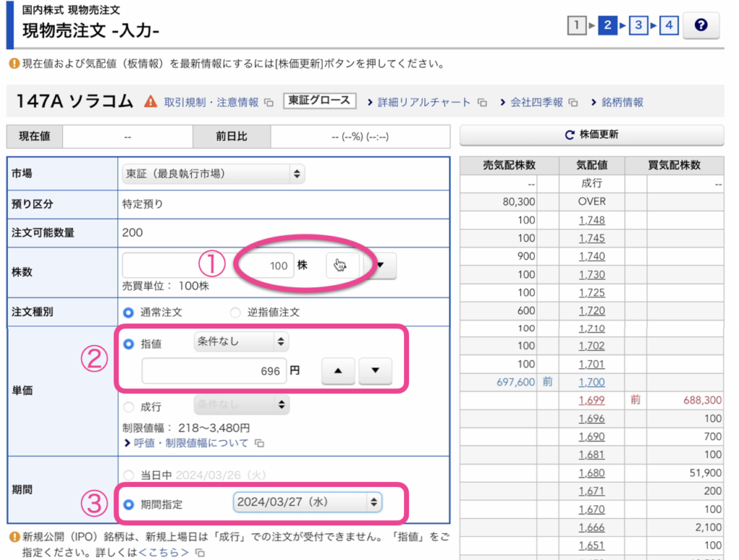Select the 成行 order type radio button

point(128,406)
